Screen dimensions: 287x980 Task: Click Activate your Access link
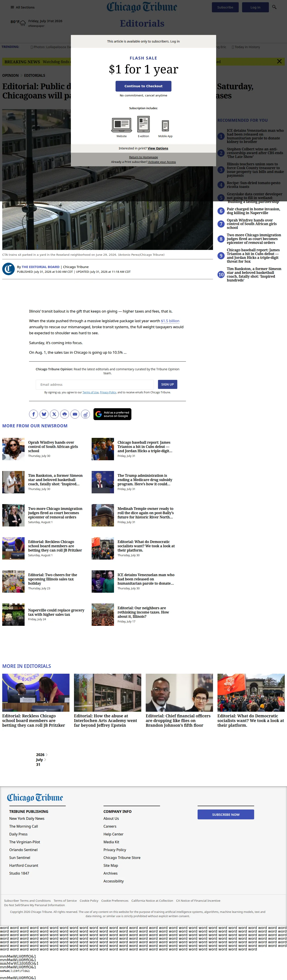pyautogui.click(x=162, y=162)
